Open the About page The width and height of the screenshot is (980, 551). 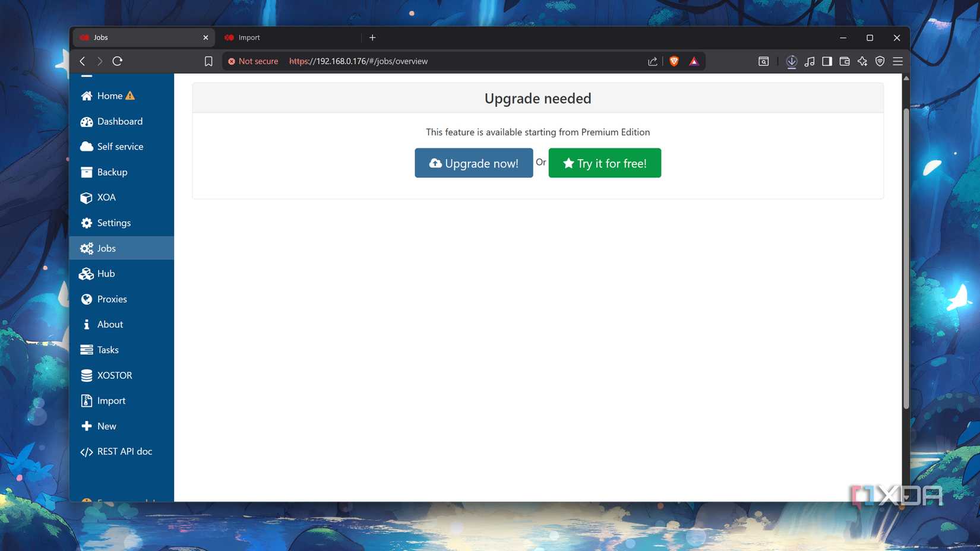[121, 324]
